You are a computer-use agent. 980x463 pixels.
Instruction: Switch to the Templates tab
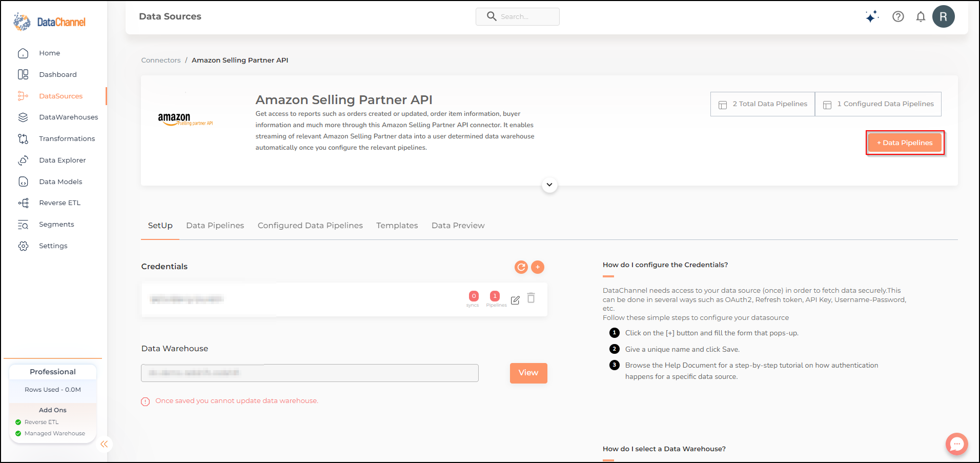[397, 226]
